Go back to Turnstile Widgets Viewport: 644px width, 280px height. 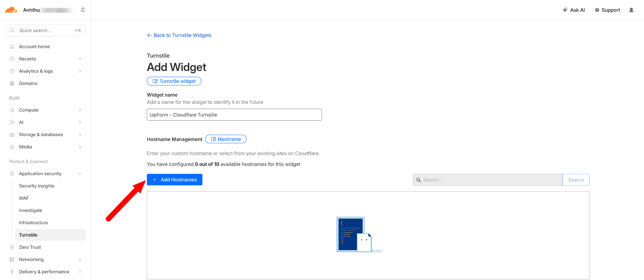(x=179, y=35)
